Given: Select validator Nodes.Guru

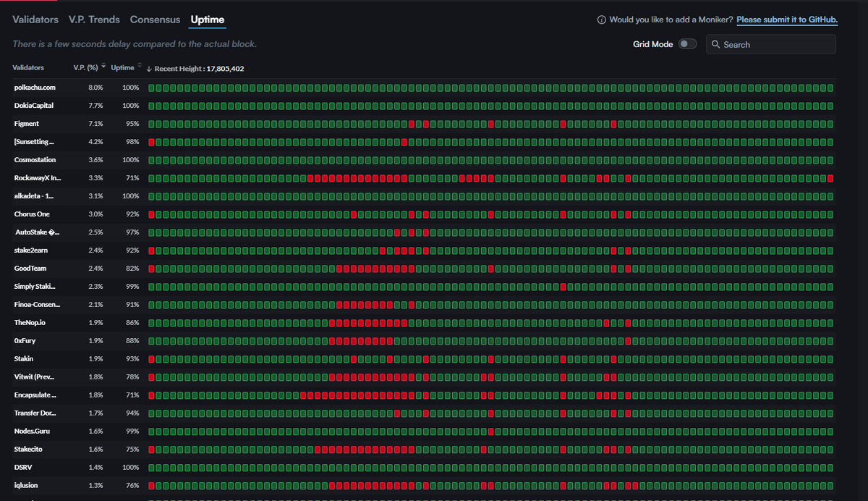Looking at the screenshot, I should tap(32, 431).
